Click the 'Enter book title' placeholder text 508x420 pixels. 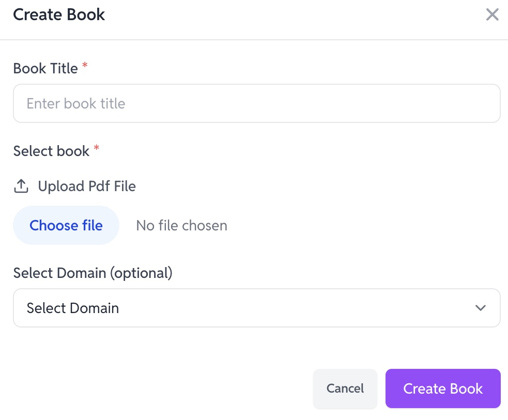[76, 103]
